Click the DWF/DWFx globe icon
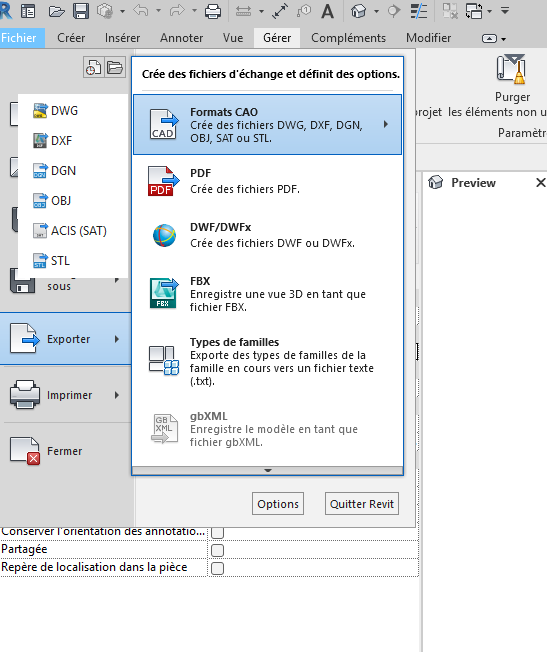547x652 pixels. coord(164,235)
